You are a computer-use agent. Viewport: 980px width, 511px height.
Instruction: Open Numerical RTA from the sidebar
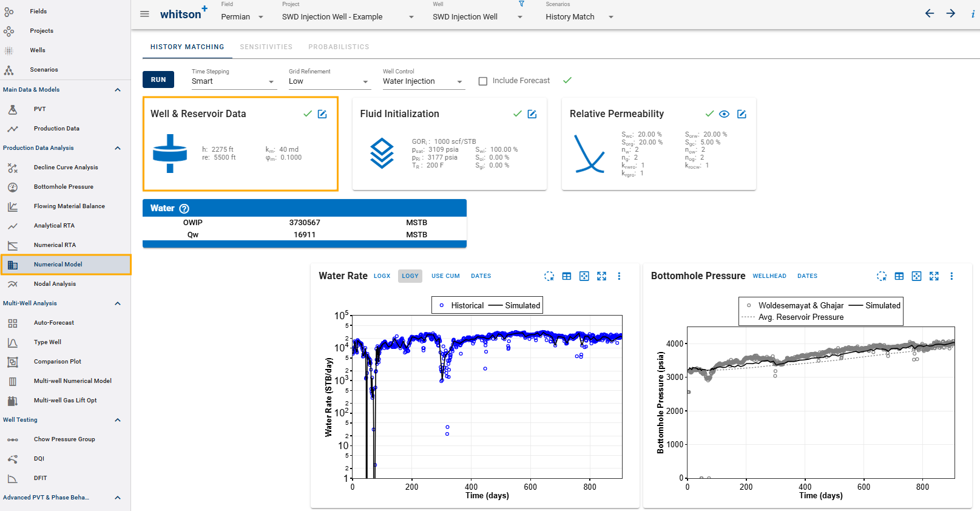tap(55, 245)
